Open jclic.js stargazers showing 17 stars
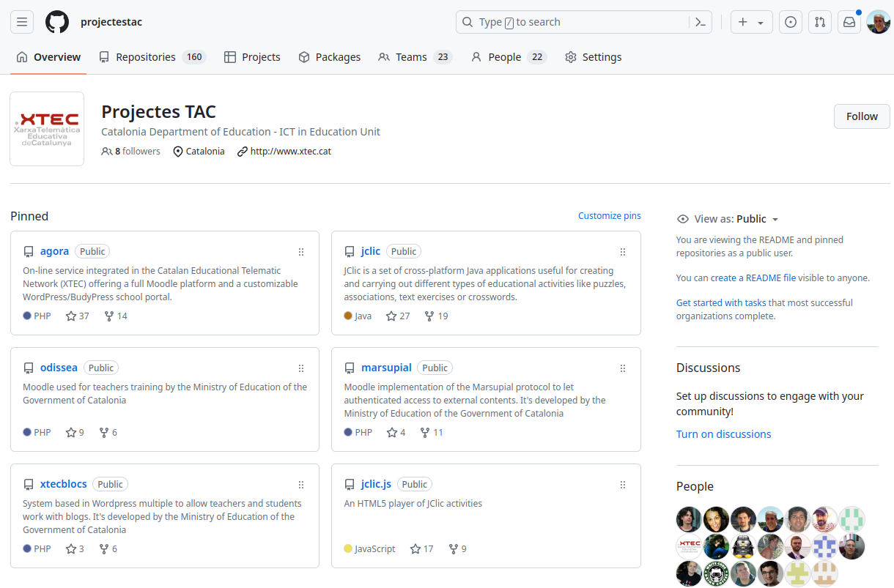Viewport: 894px width, 588px height. click(x=422, y=549)
